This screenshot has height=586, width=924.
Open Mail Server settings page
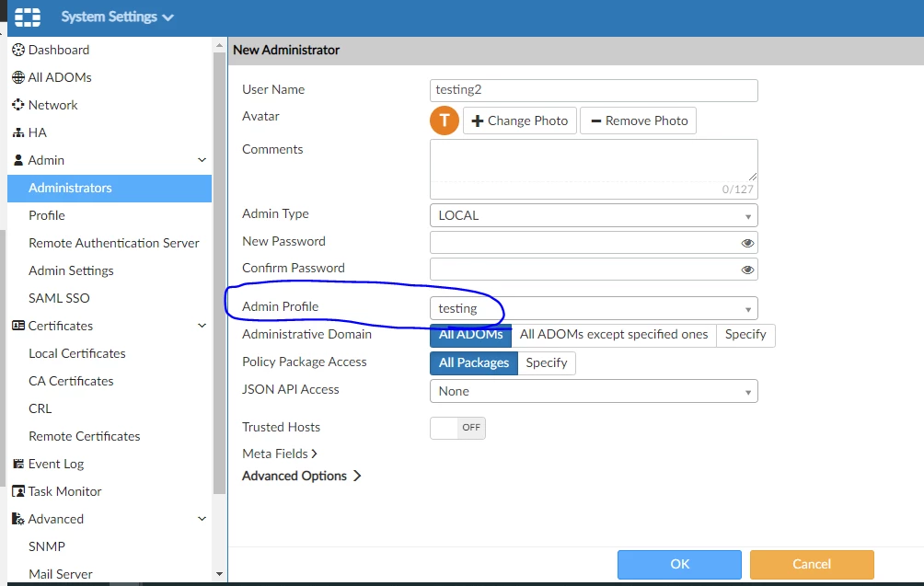60,574
